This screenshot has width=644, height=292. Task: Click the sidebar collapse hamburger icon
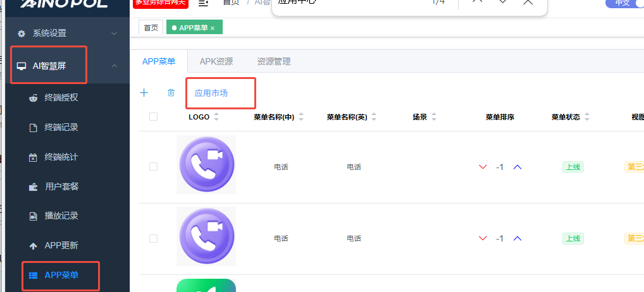pos(203,3)
